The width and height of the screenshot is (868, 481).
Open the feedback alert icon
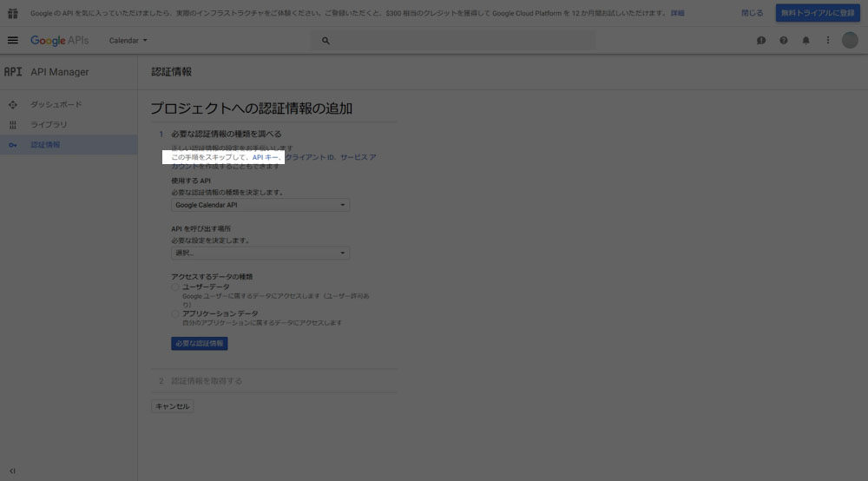[x=761, y=41]
